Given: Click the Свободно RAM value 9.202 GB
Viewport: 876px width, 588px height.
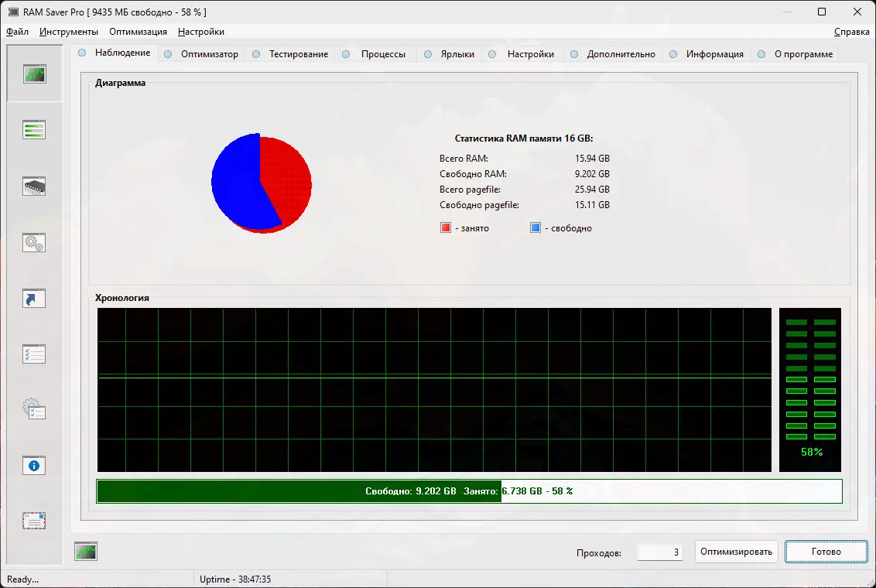Looking at the screenshot, I should [592, 174].
